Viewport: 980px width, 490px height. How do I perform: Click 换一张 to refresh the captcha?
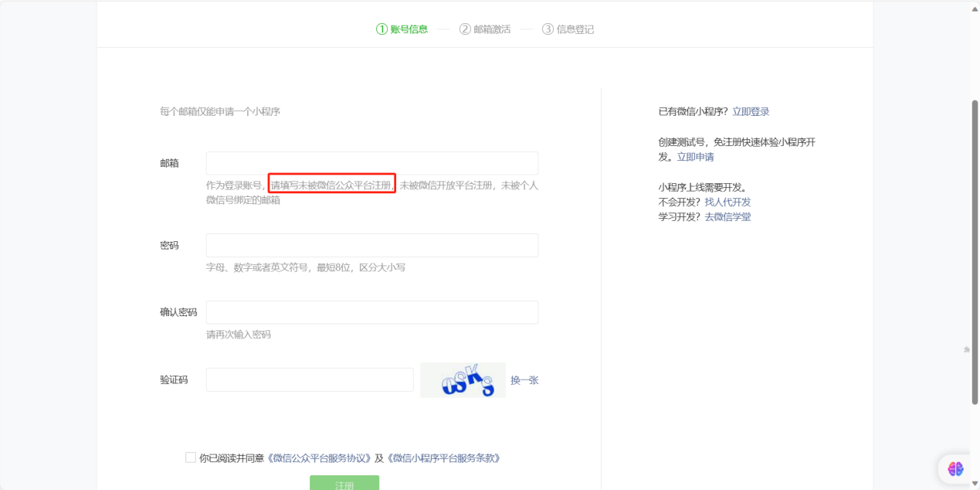pyautogui.click(x=524, y=380)
